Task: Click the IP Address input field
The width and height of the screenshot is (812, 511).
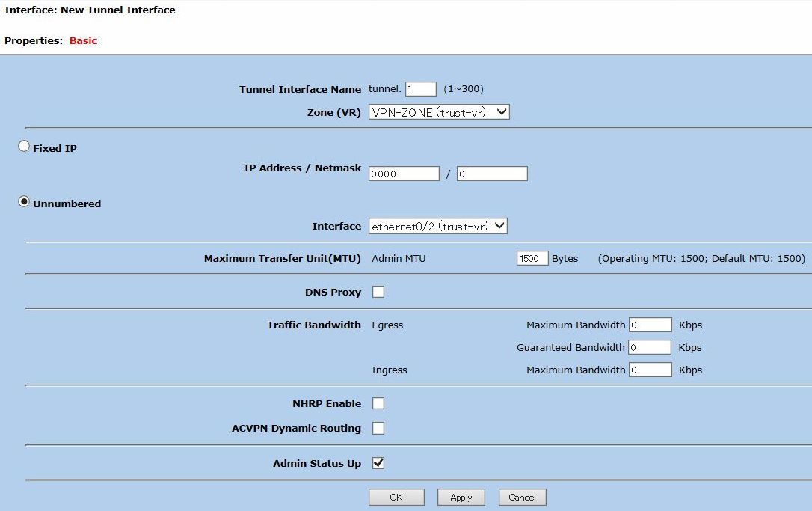Action: coord(404,174)
